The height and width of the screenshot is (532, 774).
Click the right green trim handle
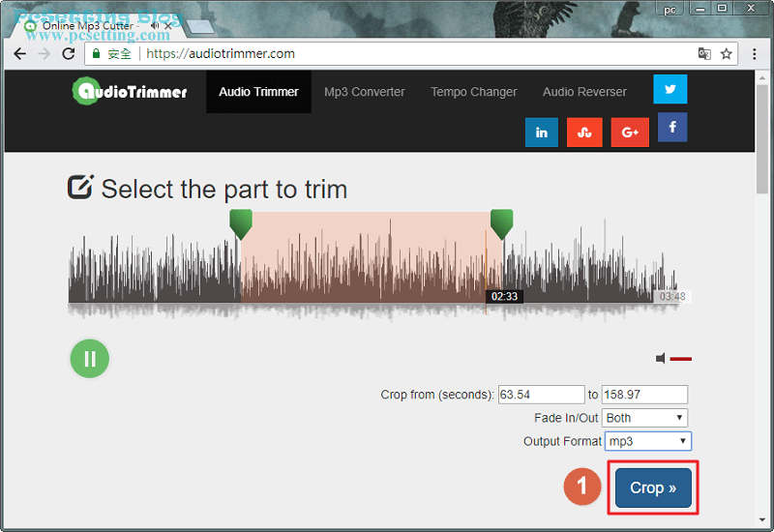pyautogui.click(x=501, y=223)
